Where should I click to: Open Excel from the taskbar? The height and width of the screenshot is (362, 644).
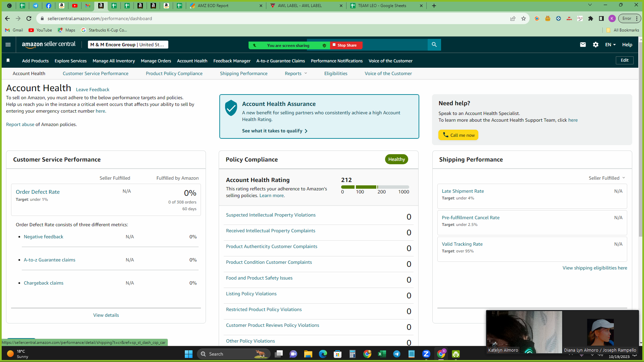(x=382, y=354)
